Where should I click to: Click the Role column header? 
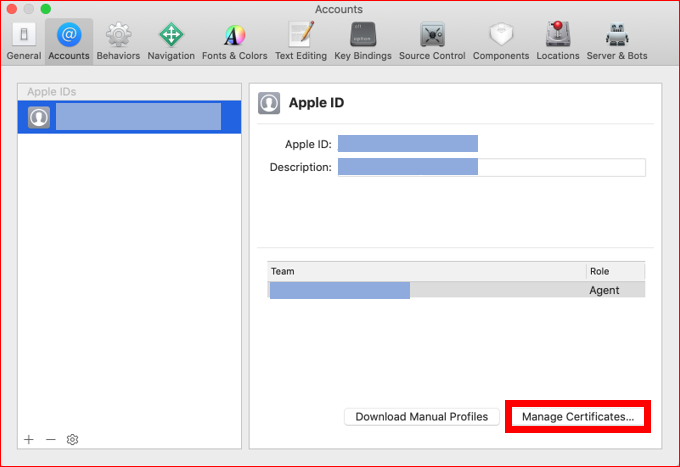615,271
